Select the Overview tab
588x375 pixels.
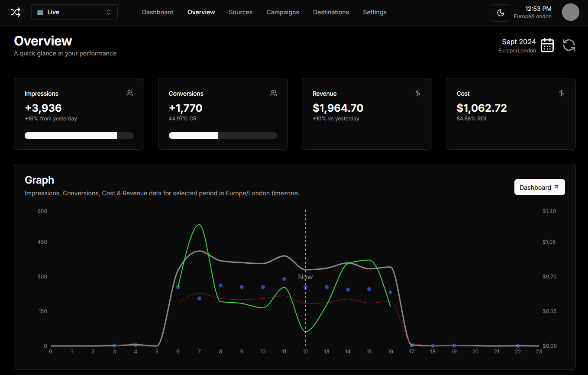pyautogui.click(x=201, y=12)
